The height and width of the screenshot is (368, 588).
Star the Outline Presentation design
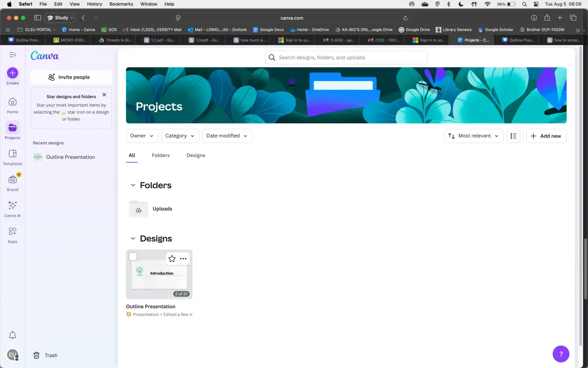[172, 259]
